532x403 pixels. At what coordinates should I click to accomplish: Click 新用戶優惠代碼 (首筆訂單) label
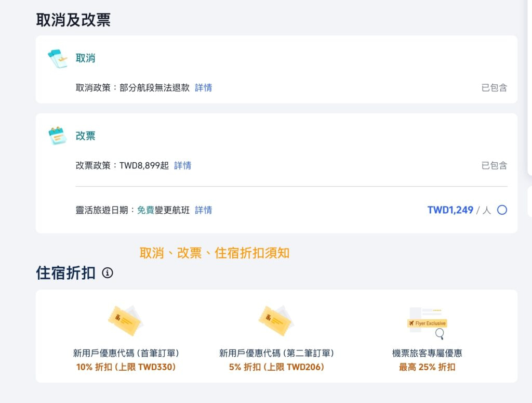pyautogui.click(x=126, y=353)
